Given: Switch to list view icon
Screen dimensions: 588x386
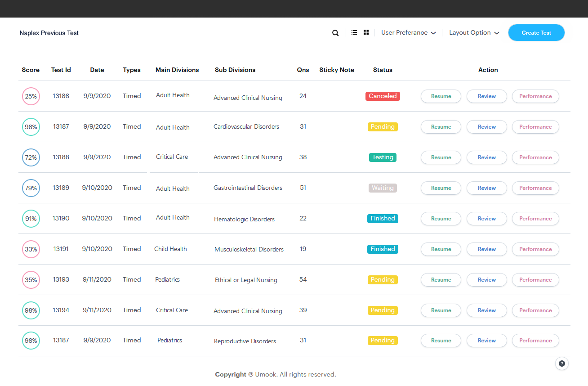Looking at the screenshot, I should coord(354,32).
